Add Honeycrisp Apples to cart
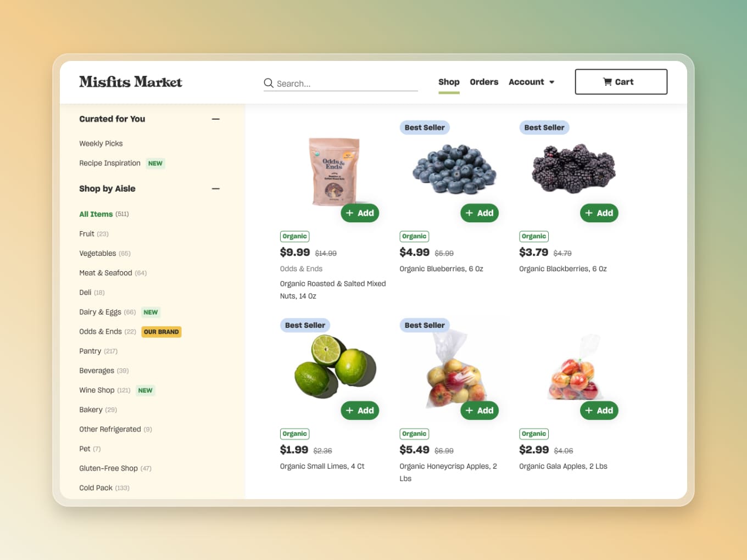The height and width of the screenshot is (560, 747). (480, 411)
